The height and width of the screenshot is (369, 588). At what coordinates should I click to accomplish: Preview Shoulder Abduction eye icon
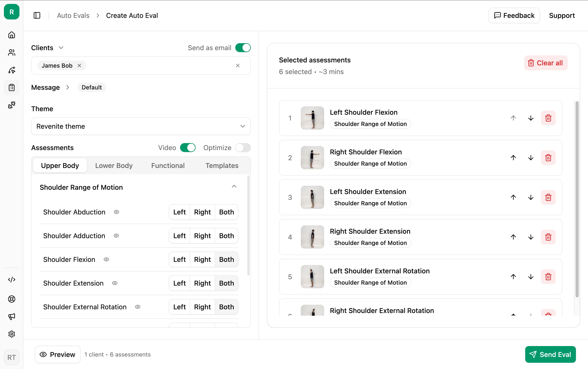tap(116, 212)
